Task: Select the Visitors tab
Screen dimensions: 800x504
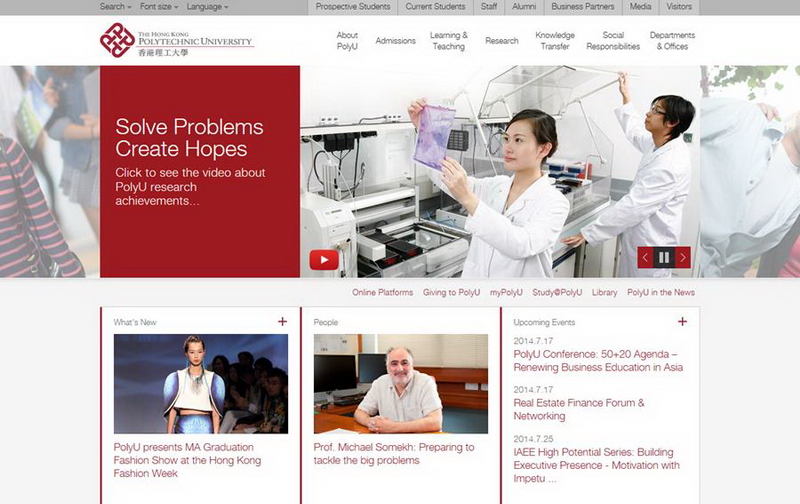Action: pyautogui.click(x=679, y=7)
